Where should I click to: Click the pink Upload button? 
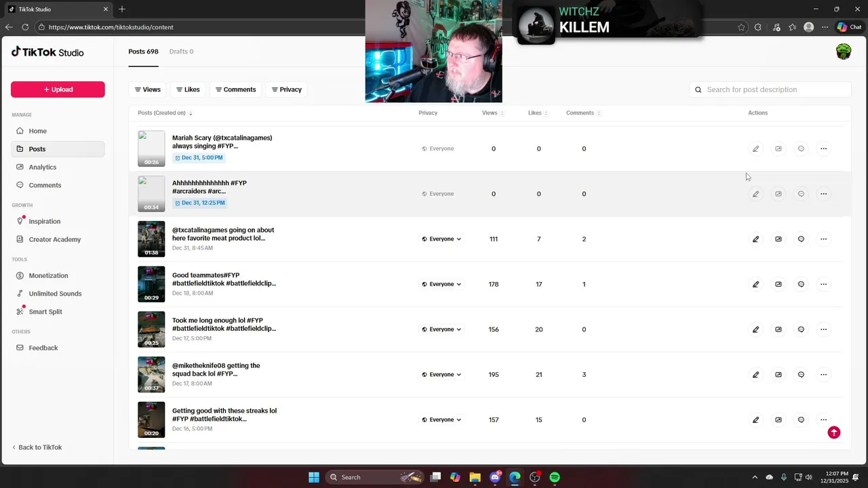point(58,89)
